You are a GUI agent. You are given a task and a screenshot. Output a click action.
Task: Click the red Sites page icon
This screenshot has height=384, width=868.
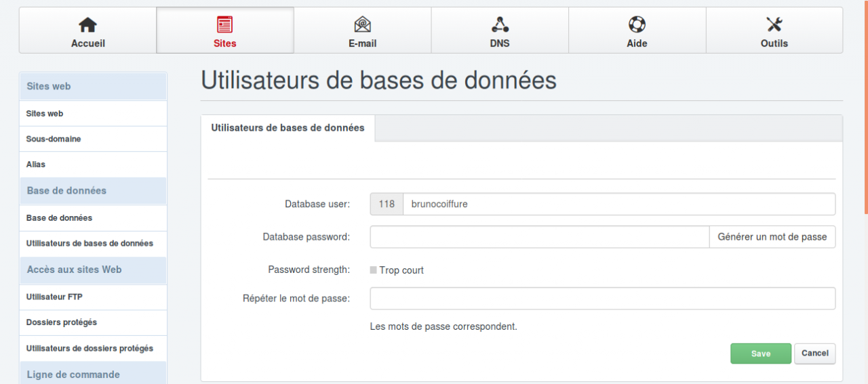coord(224,25)
